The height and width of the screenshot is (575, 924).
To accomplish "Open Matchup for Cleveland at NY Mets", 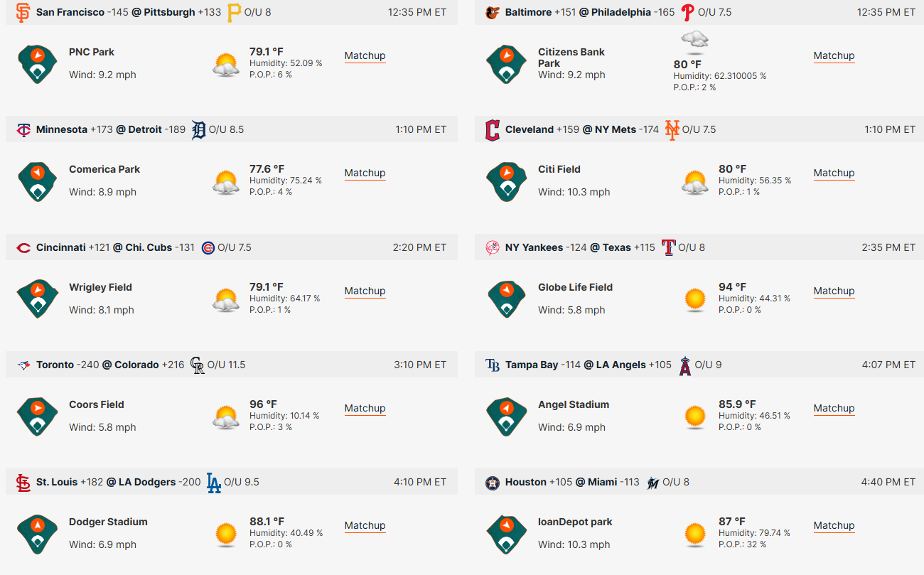I will (834, 173).
